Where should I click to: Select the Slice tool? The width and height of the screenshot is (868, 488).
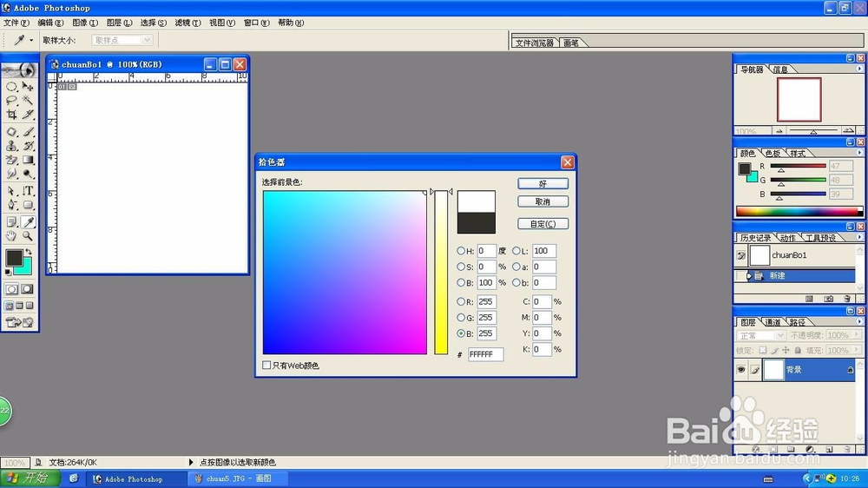pos(28,114)
